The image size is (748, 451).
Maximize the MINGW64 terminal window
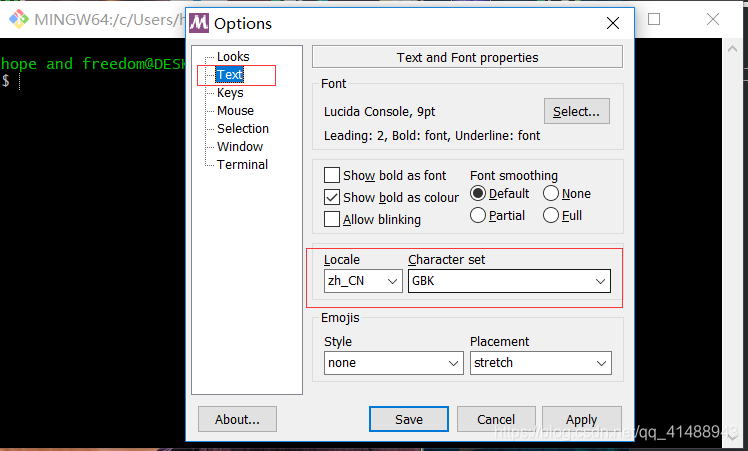pyautogui.click(x=654, y=19)
